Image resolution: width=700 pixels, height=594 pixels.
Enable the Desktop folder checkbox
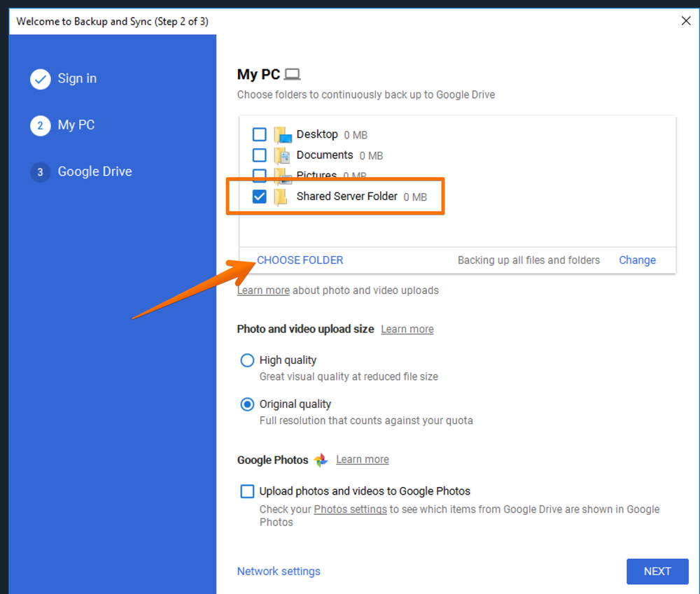click(x=260, y=134)
